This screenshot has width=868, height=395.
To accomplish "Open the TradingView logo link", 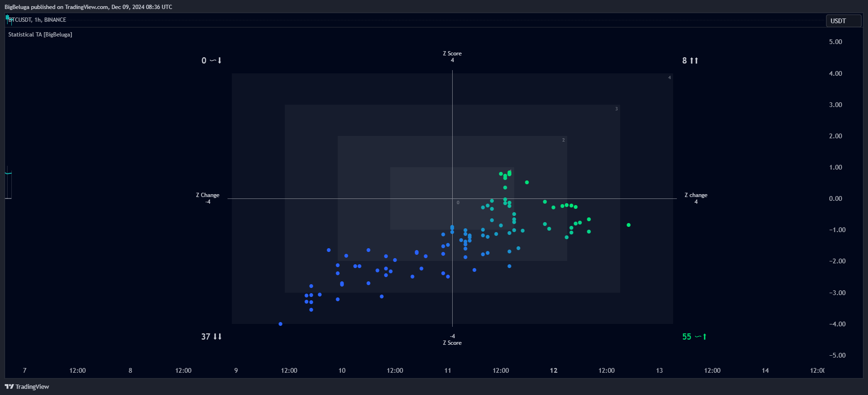I will point(27,386).
